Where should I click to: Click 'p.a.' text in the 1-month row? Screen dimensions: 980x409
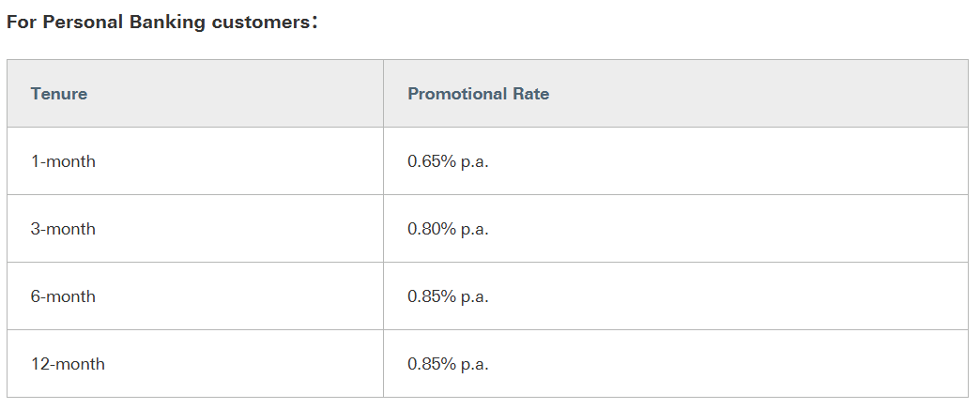[475, 161]
